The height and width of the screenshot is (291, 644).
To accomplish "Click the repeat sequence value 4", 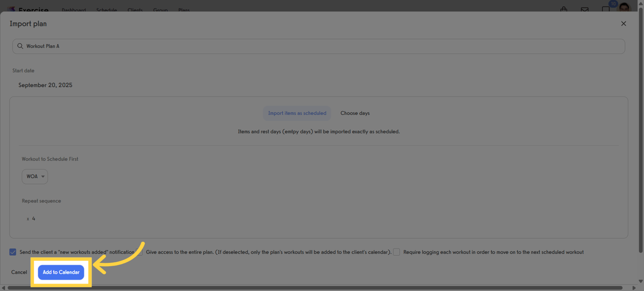I will coord(33,218).
